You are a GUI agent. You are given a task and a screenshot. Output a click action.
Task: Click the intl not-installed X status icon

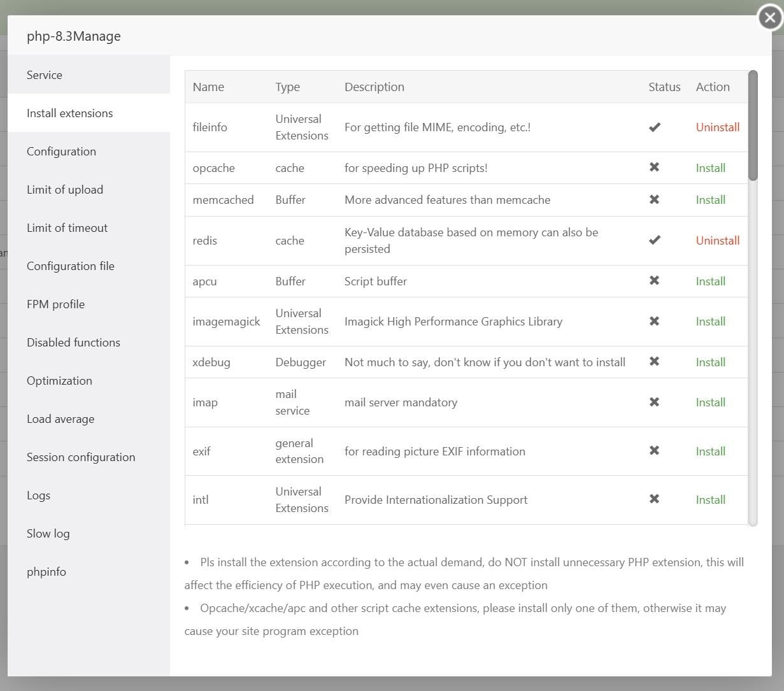tap(654, 499)
